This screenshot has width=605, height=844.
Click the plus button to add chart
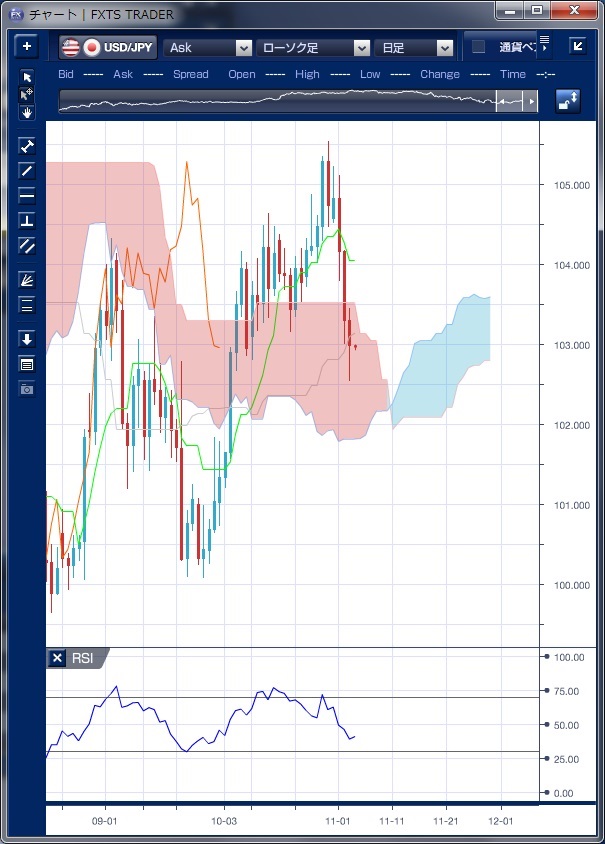point(26,46)
